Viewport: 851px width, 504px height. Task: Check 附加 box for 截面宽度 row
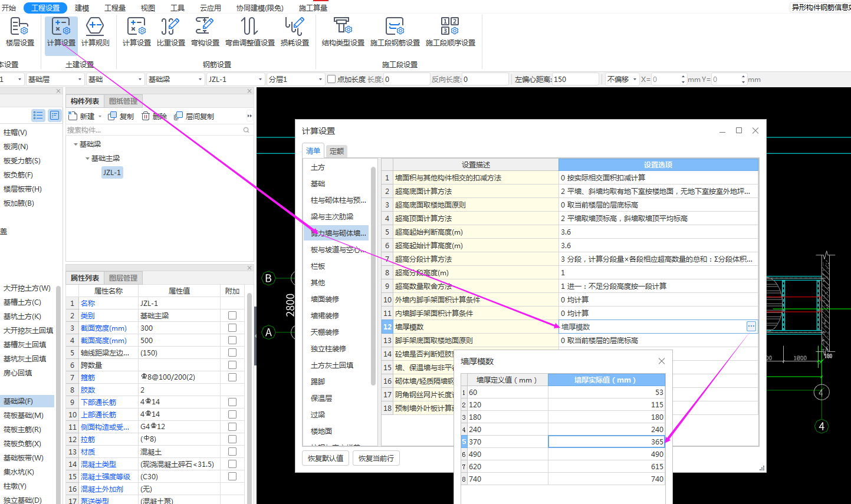point(232,328)
